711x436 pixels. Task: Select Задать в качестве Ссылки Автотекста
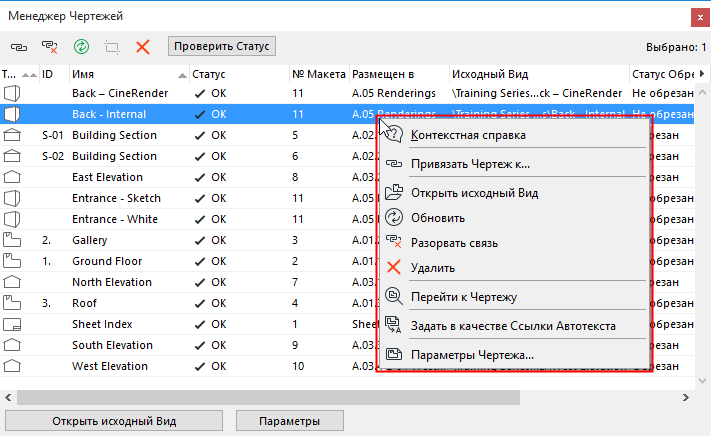pyautogui.click(x=513, y=325)
